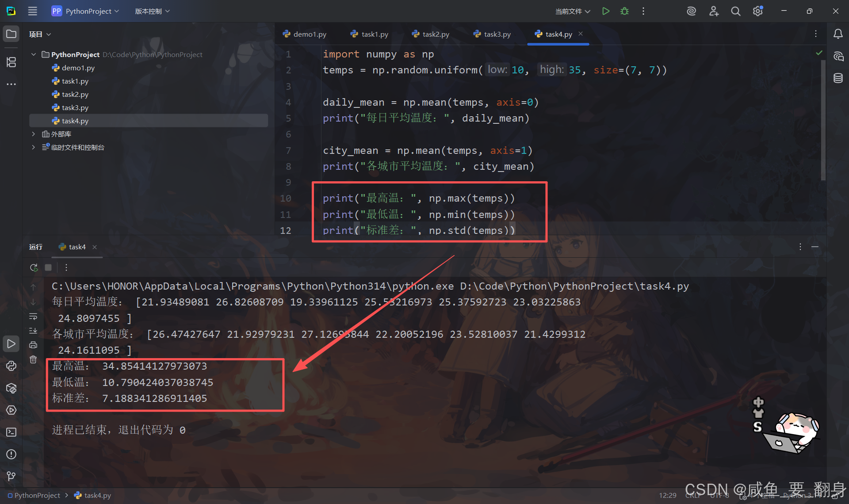
Task: Open the Git version control tool window
Action: tap(11, 476)
